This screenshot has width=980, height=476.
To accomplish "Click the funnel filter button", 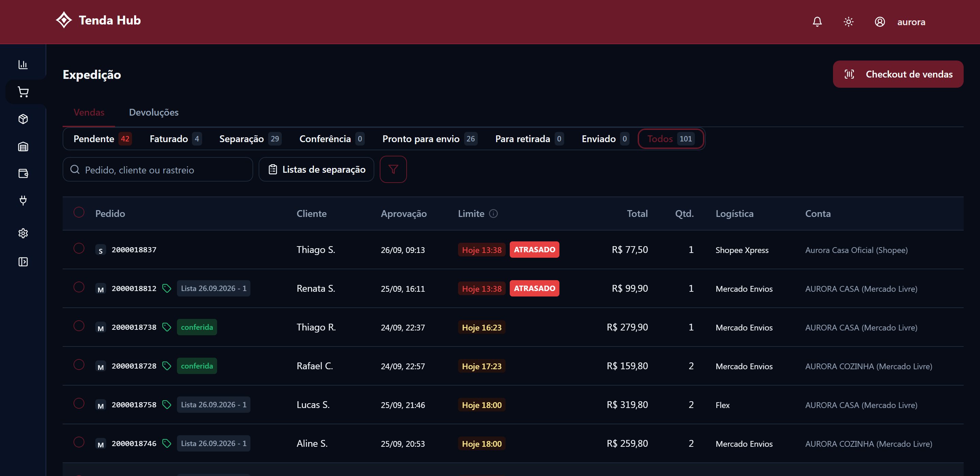I will pos(393,169).
